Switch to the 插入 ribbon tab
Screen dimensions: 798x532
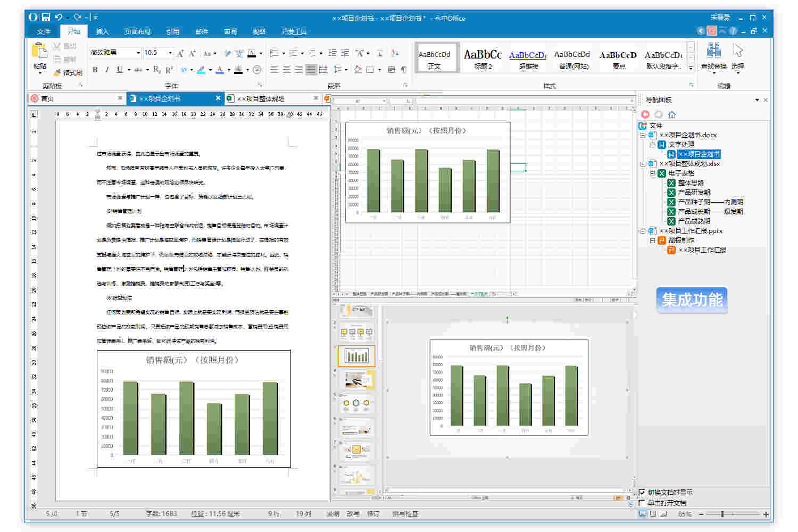102,31
